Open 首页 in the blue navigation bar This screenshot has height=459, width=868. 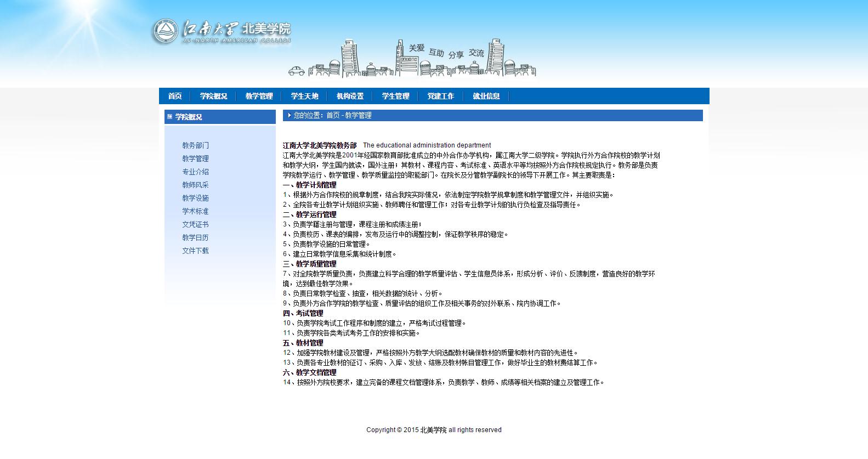(175, 96)
